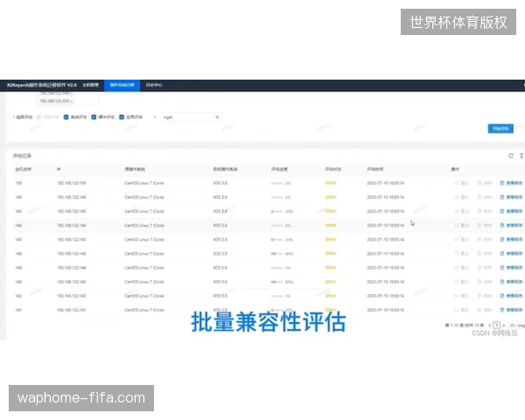Refresh the evaluation records table

click(x=511, y=156)
